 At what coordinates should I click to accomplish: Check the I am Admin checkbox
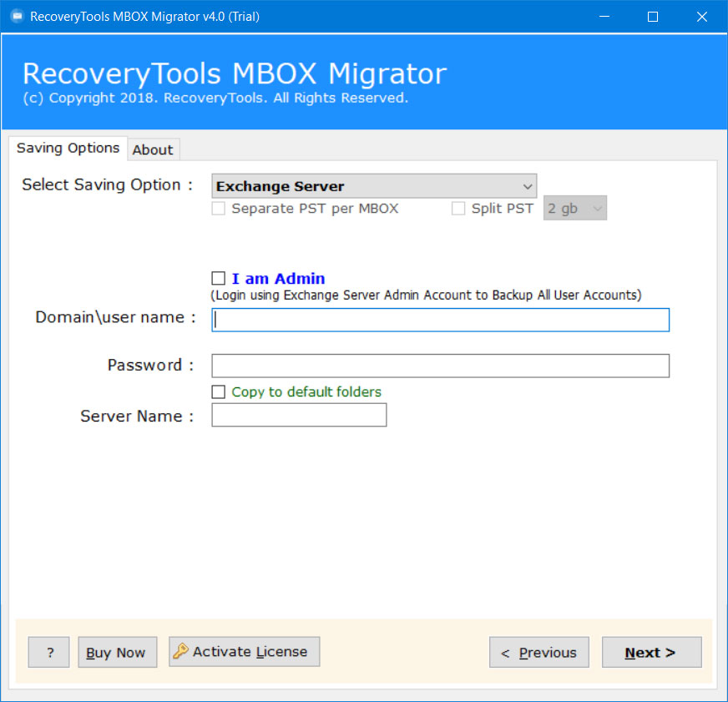tap(218, 278)
